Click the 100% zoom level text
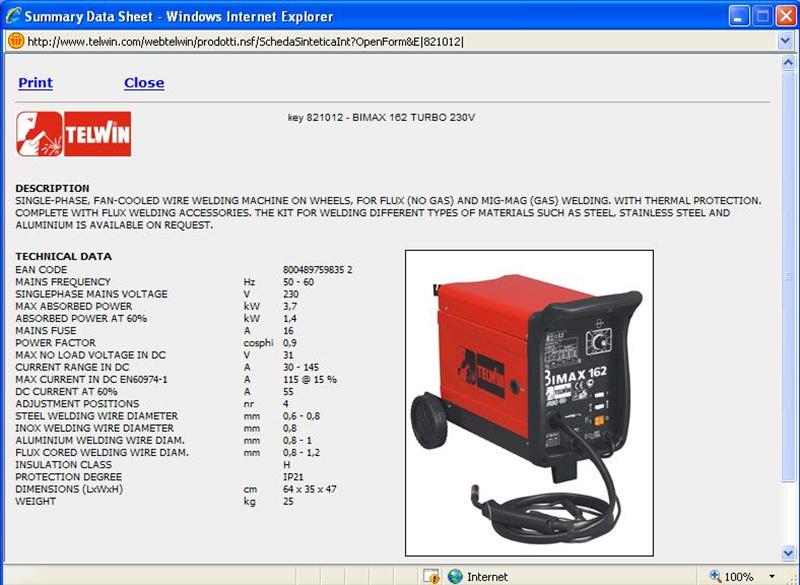800x585 pixels. (x=739, y=577)
